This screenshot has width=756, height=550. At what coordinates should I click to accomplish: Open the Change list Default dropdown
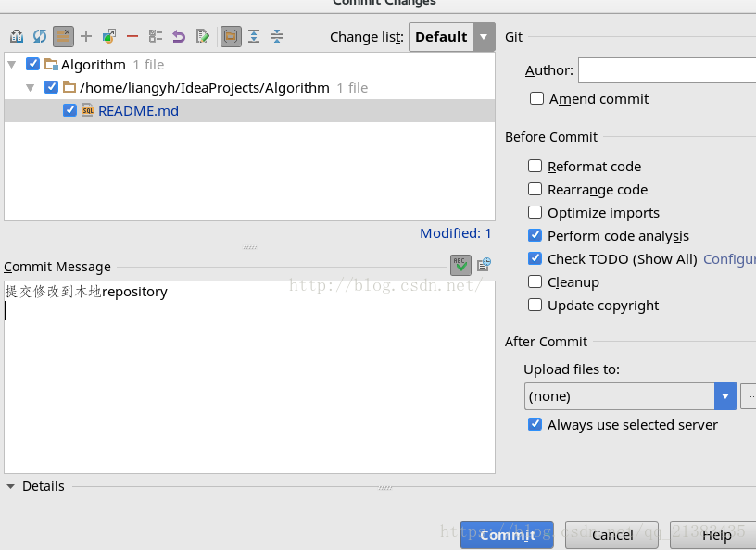point(452,37)
